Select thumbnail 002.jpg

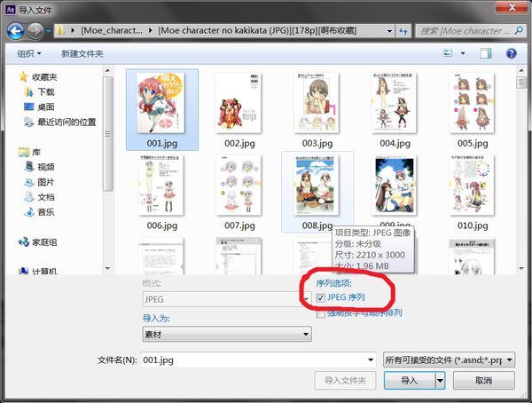(x=239, y=110)
